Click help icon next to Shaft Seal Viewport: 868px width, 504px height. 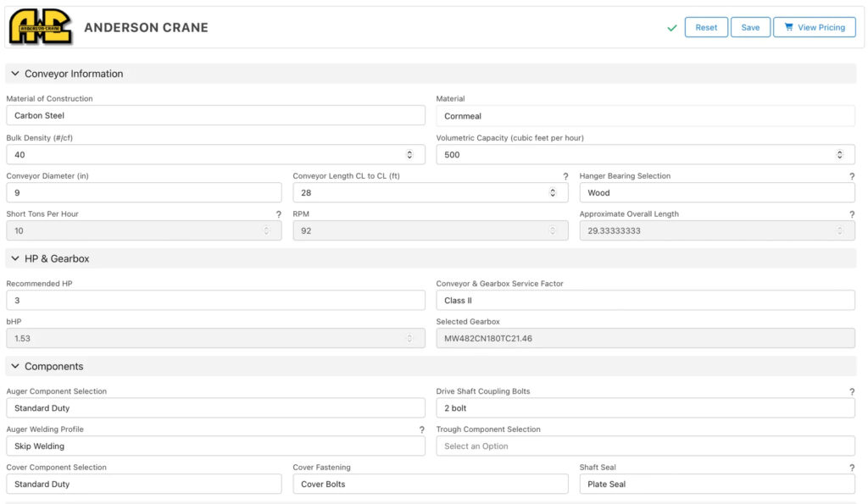pos(851,468)
